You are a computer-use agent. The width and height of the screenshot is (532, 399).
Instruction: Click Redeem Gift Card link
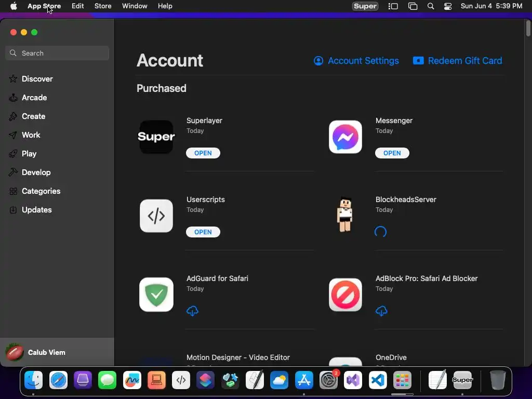[x=457, y=61]
